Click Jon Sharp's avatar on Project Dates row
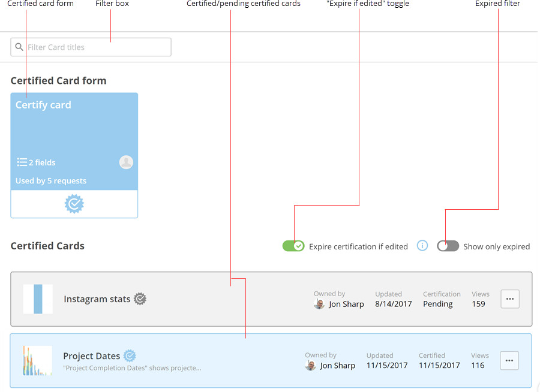Screen dimensions: 540x392 pos(311,366)
